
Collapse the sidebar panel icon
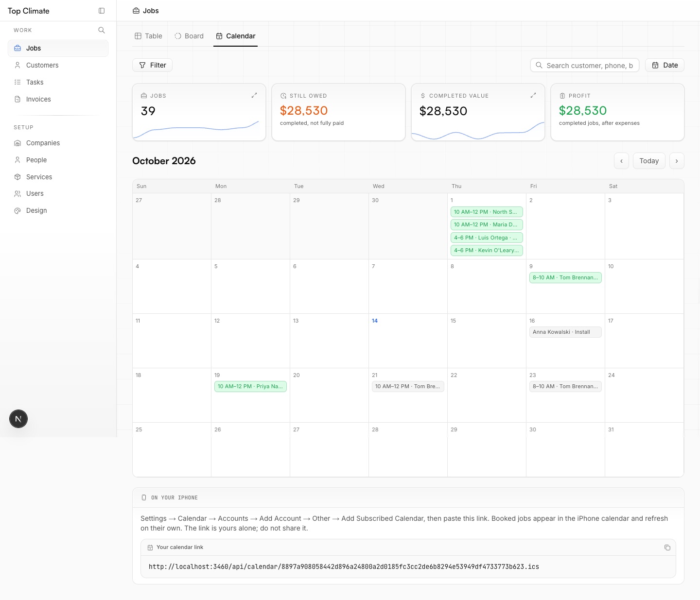click(x=102, y=11)
